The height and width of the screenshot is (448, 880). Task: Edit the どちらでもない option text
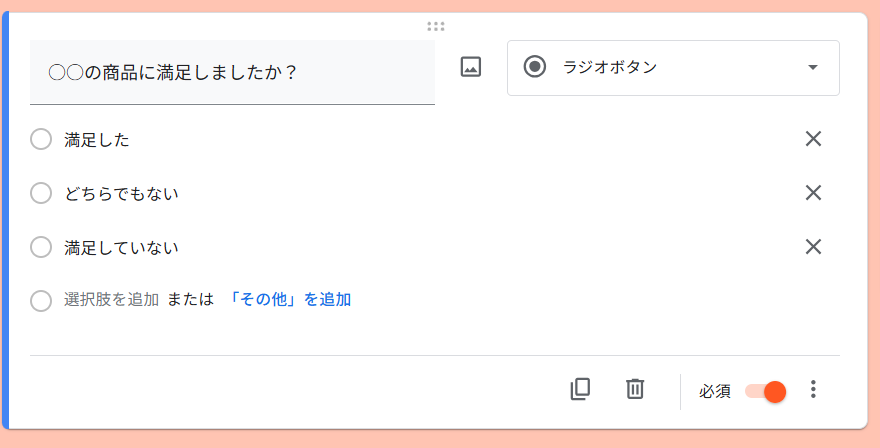121,194
